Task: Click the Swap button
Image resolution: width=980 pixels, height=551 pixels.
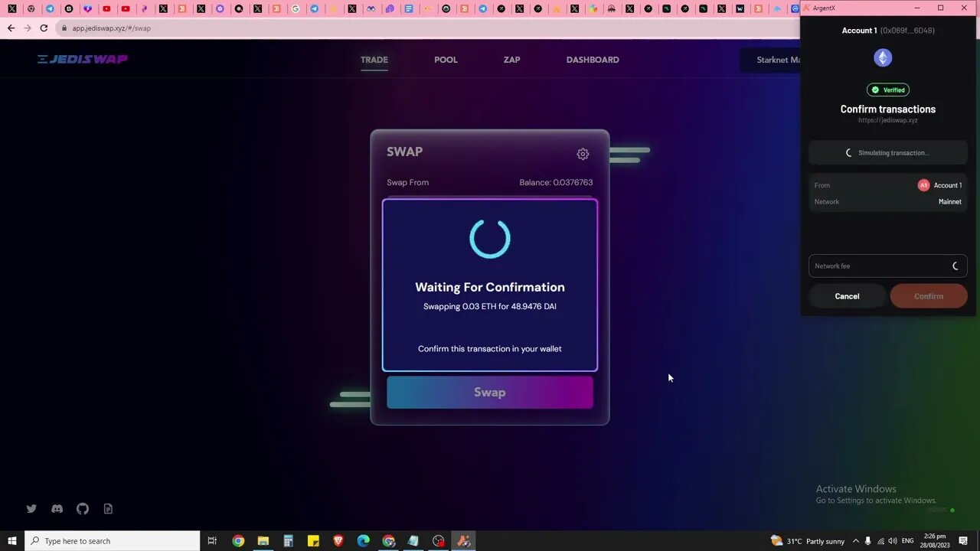Action: click(x=490, y=392)
